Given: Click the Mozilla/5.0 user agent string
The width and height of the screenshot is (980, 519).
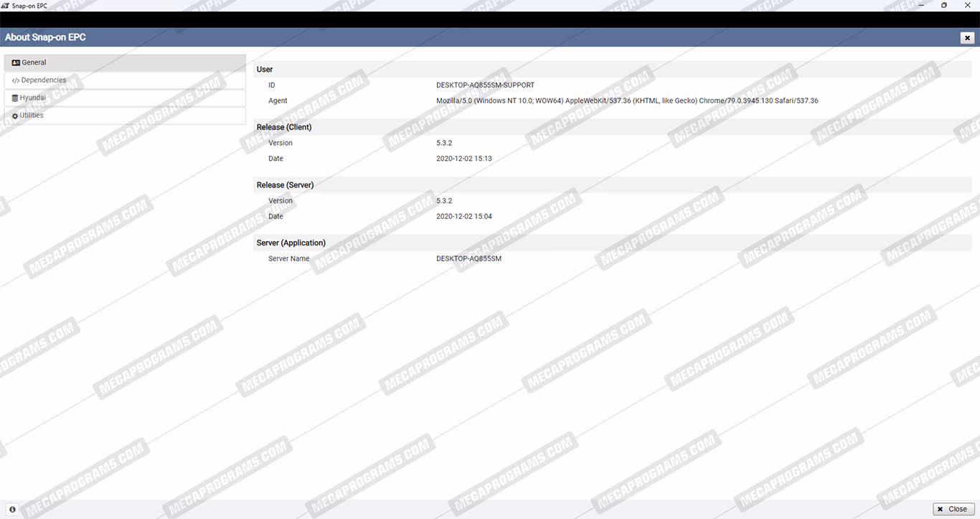Looking at the screenshot, I should point(627,101).
